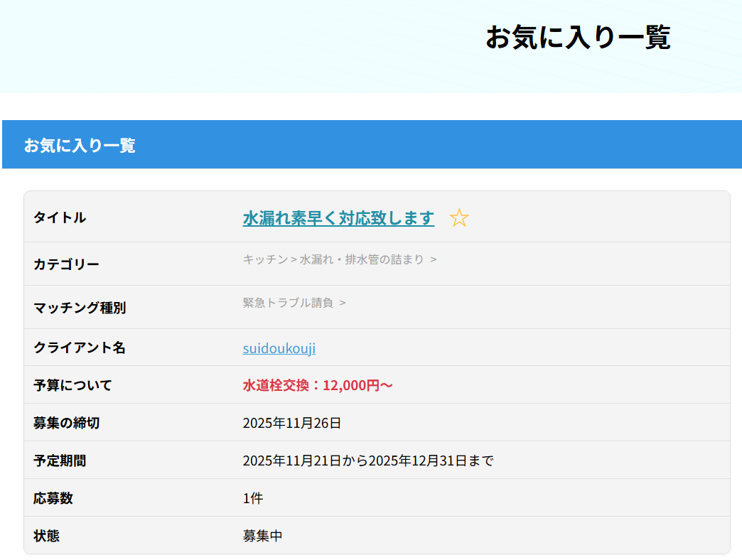Viewport: 742px width, 560px height.
Task: Click the status value 募集中
Action: (262, 536)
